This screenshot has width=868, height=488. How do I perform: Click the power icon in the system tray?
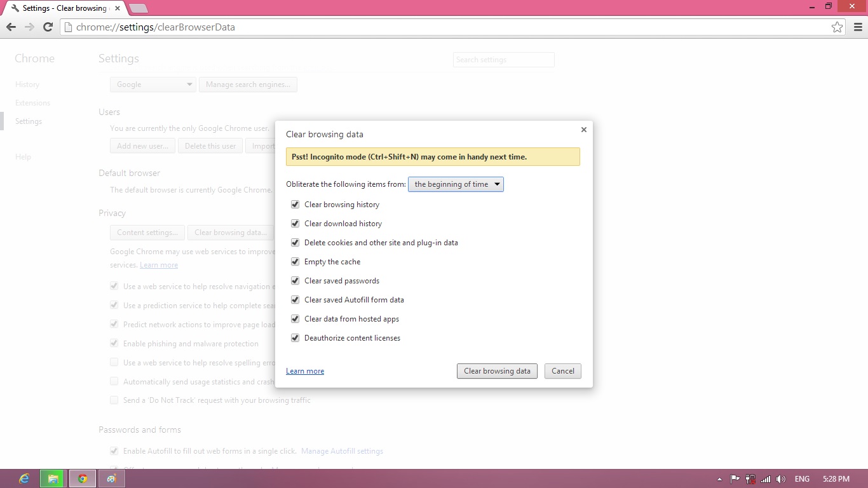750,479
